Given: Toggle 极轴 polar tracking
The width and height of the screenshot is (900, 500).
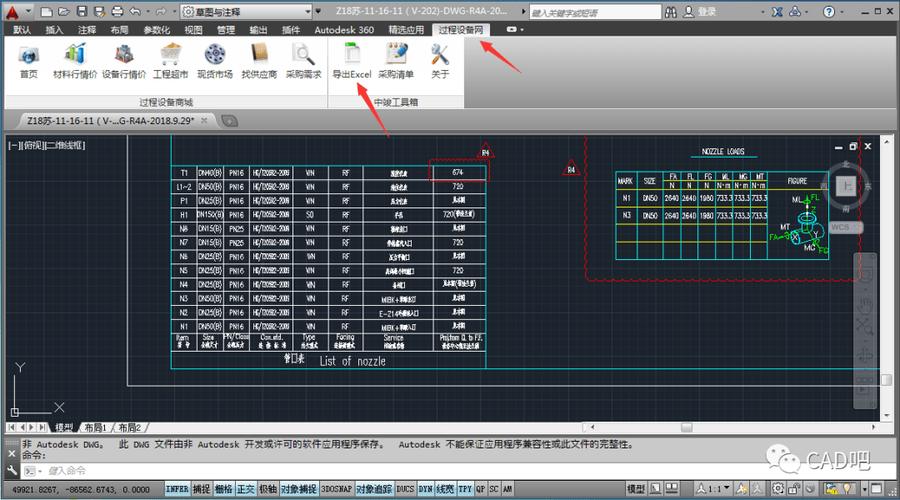Looking at the screenshot, I should (267, 489).
